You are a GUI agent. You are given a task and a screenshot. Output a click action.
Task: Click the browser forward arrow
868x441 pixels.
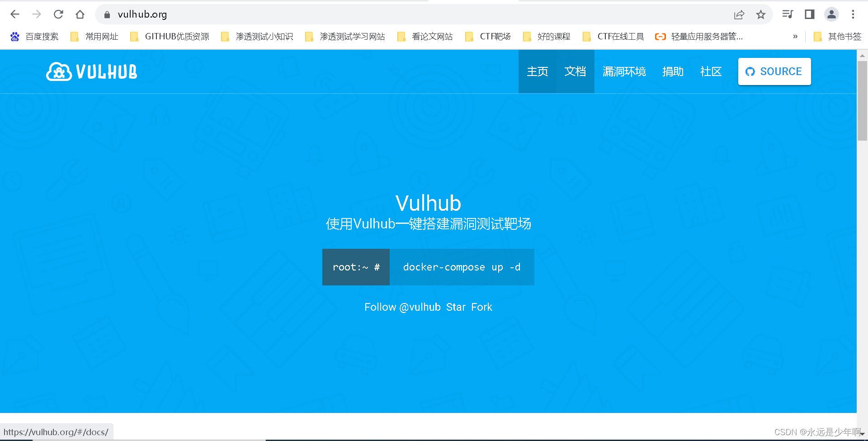37,14
